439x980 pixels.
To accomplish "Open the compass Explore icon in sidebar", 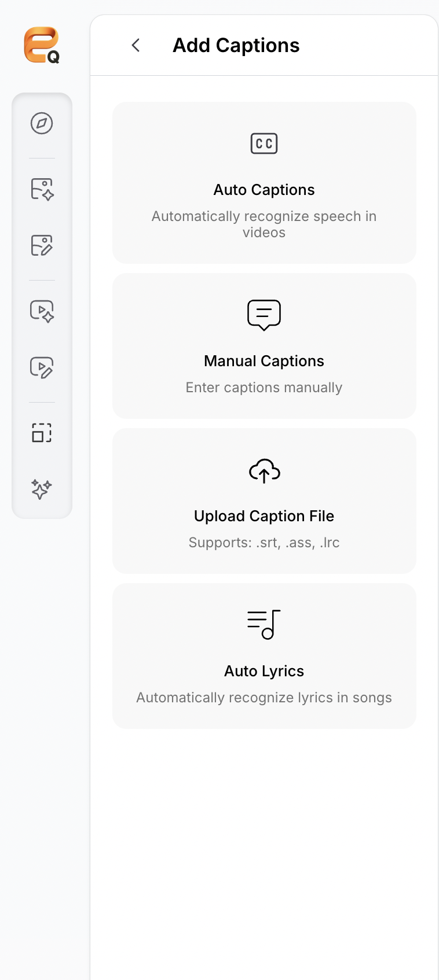I will pos(42,123).
